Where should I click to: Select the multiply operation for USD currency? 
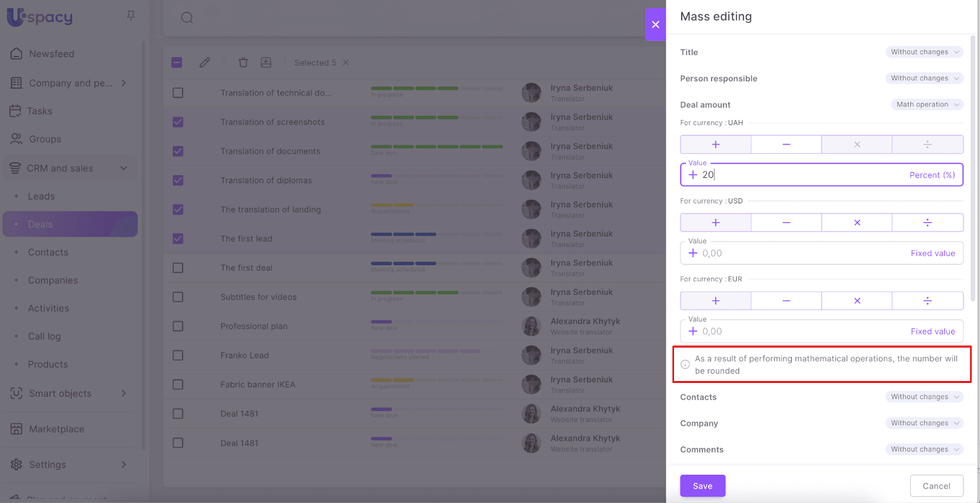[x=856, y=223]
